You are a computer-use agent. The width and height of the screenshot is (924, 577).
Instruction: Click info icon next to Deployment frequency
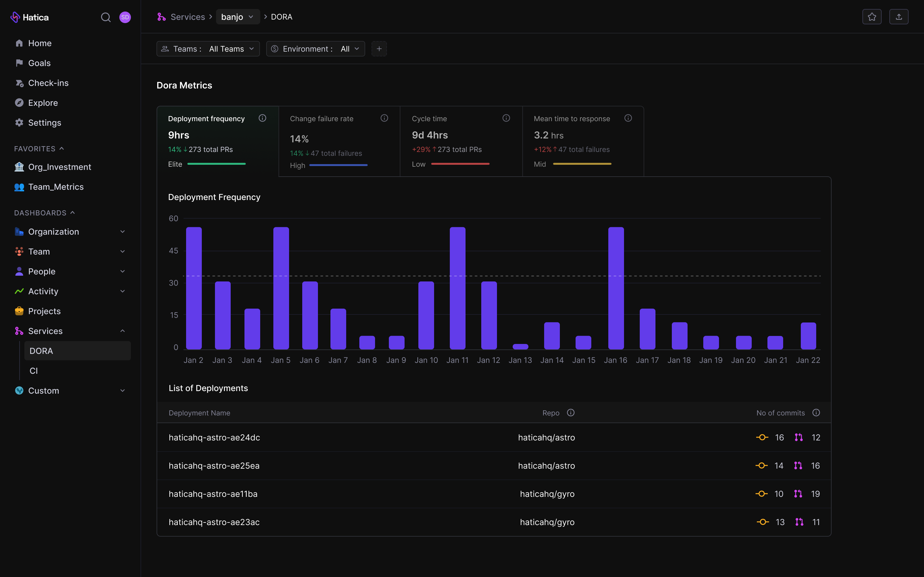tap(262, 118)
